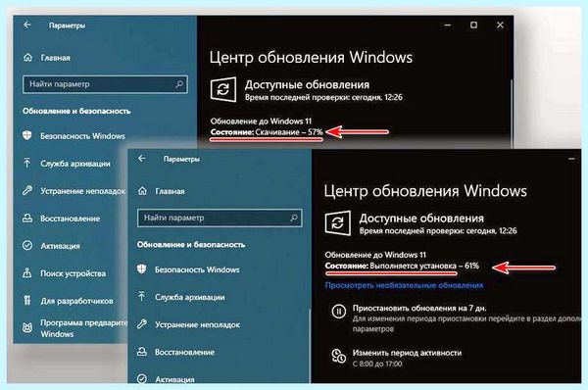Click pause icon next to Приостановить обновления
The height and width of the screenshot is (390, 588).
pyautogui.click(x=338, y=312)
